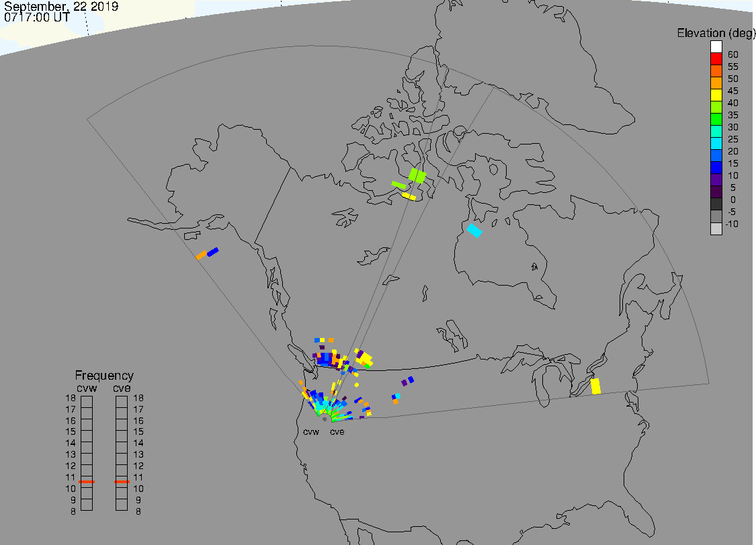Viewport: 756px width, 545px height.
Task: Click the 'cvw' heading above the frequency bar
Action: click(87, 388)
